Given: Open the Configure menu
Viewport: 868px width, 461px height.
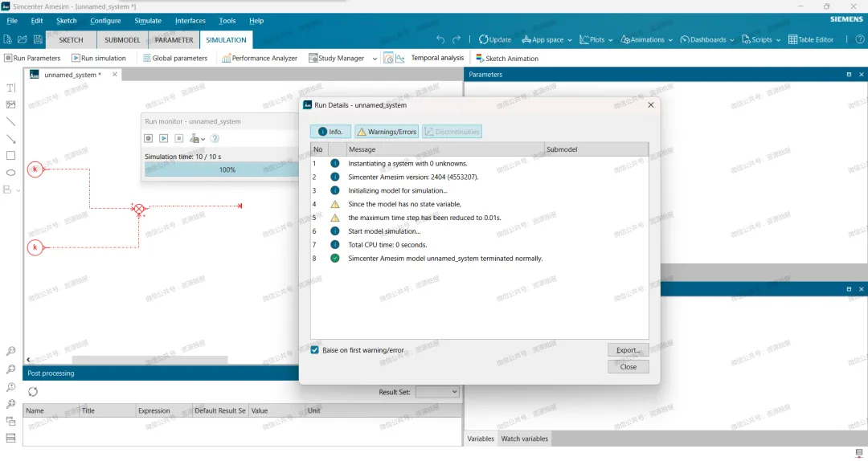Looking at the screenshot, I should point(105,20).
